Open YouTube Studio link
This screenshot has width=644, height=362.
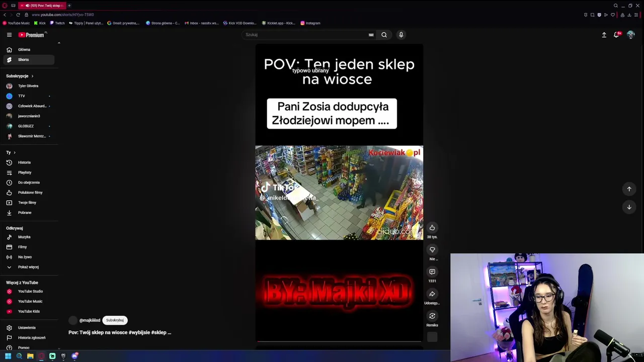point(29,291)
